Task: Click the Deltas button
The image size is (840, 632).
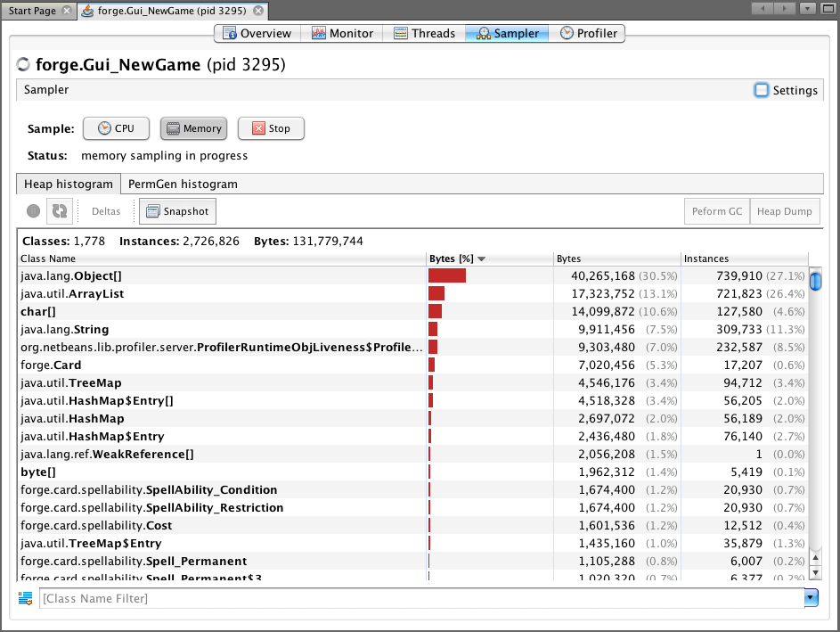Action: (x=106, y=211)
